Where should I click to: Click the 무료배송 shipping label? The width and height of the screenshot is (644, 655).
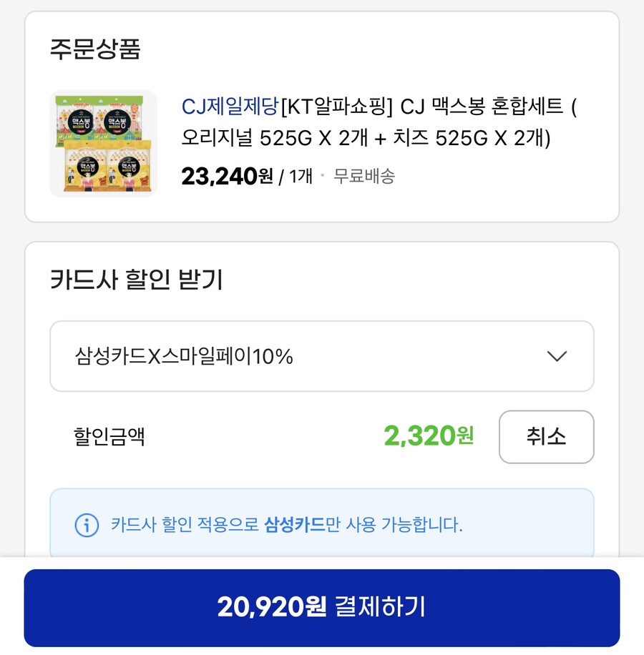point(367,175)
